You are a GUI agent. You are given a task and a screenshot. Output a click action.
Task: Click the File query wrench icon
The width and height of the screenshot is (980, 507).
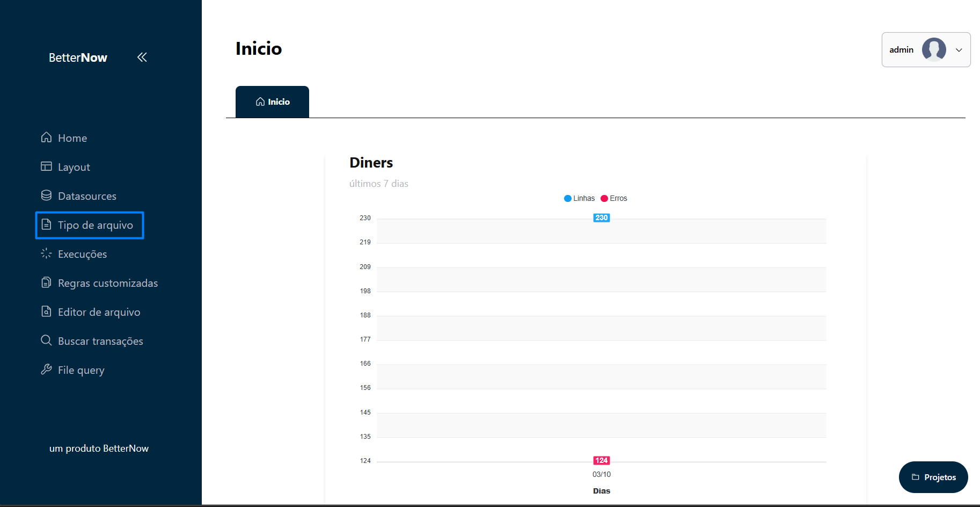point(47,370)
